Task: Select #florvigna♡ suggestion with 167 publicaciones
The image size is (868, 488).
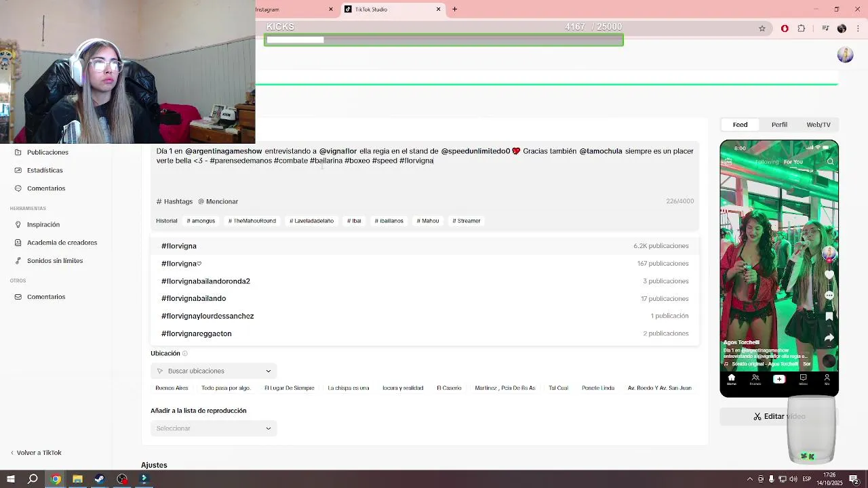Action: pos(425,264)
